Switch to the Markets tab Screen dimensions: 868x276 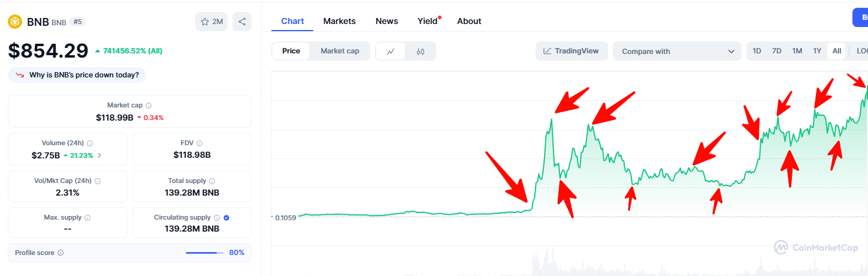pos(339,21)
